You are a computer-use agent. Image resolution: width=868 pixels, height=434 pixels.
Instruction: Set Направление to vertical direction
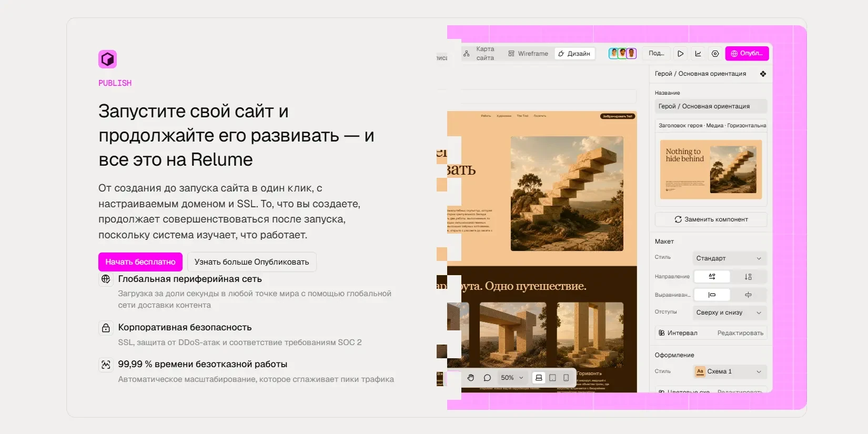click(748, 277)
